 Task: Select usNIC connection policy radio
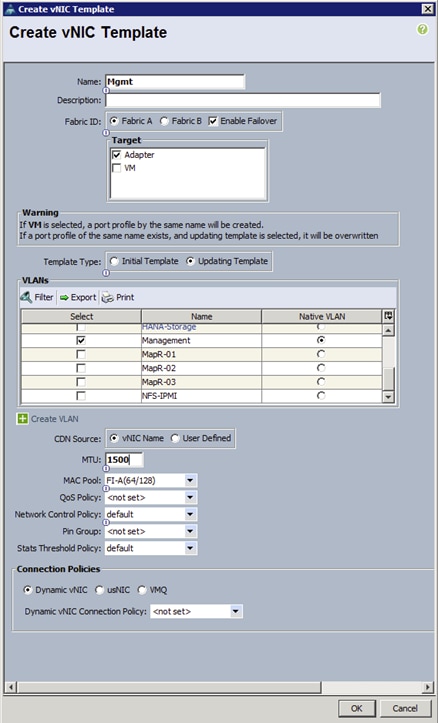[x=100, y=590]
